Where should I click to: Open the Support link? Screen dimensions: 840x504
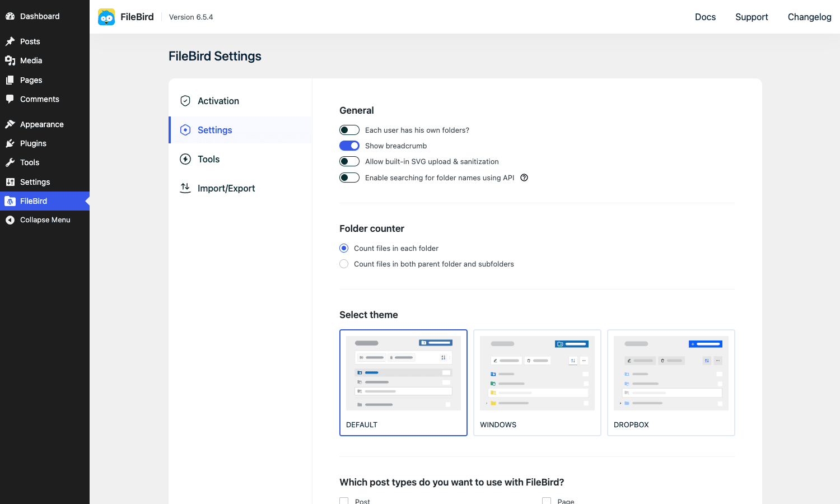(752, 17)
